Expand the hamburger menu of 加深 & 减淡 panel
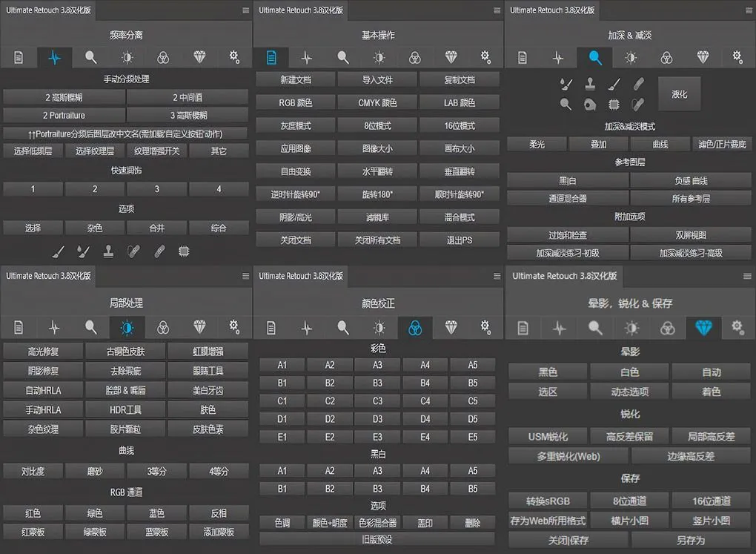756x554 pixels. (746, 10)
